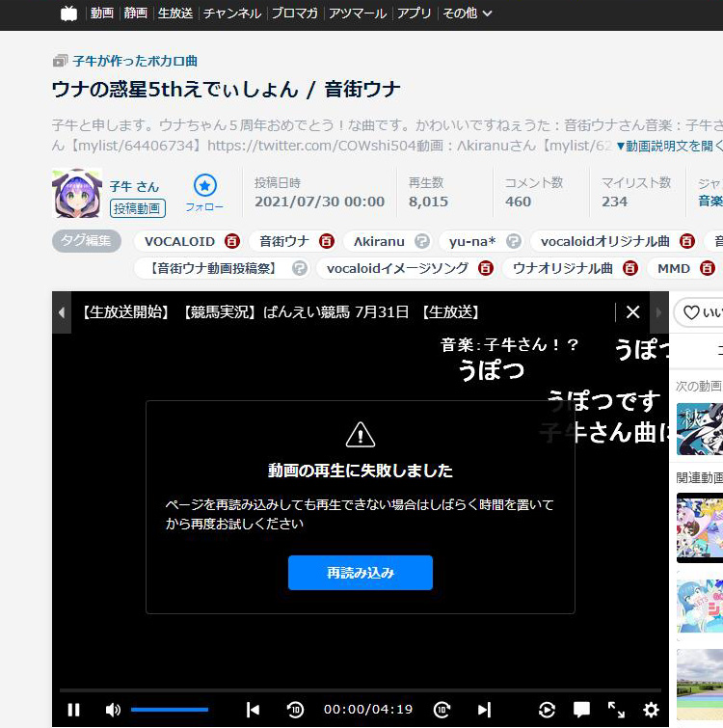The height and width of the screenshot is (728, 723).
Task: Open the MMD tag
Action: (674, 268)
